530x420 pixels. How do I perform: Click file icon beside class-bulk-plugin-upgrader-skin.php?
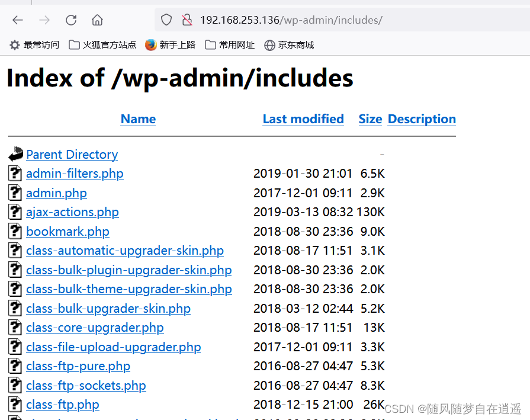coord(15,270)
